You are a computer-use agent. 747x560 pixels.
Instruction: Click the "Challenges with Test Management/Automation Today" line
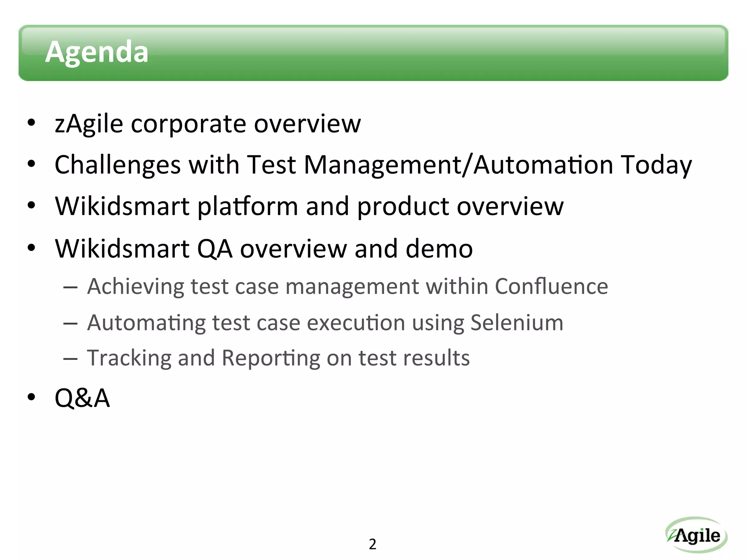373,165
